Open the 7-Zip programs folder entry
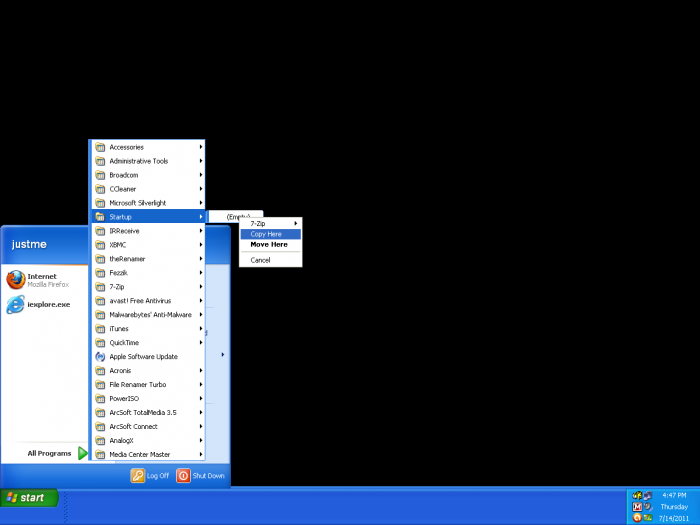The image size is (700, 525). point(148,287)
